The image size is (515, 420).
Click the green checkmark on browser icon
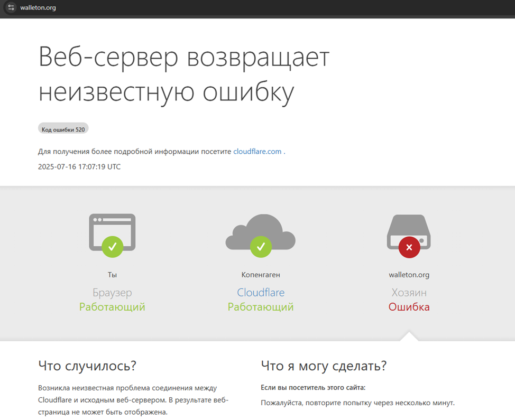pos(112,246)
